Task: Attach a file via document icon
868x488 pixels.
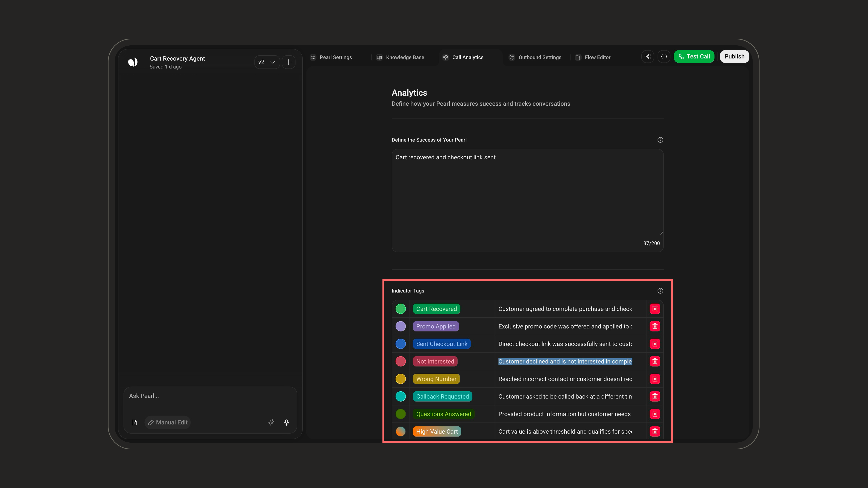Action: (134, 422)
